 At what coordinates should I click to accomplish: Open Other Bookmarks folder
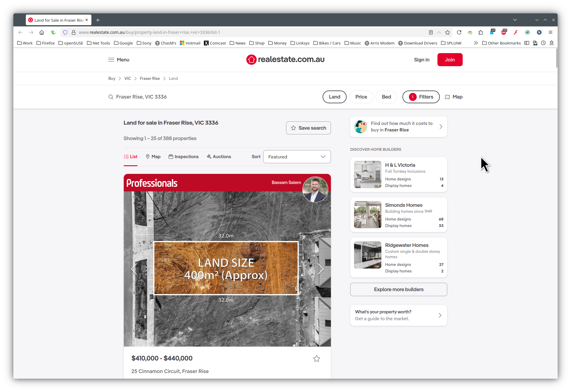502,43
